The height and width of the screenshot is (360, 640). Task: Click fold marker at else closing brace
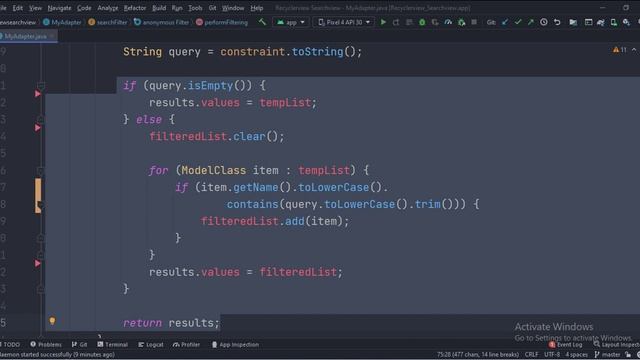(41, 289)
